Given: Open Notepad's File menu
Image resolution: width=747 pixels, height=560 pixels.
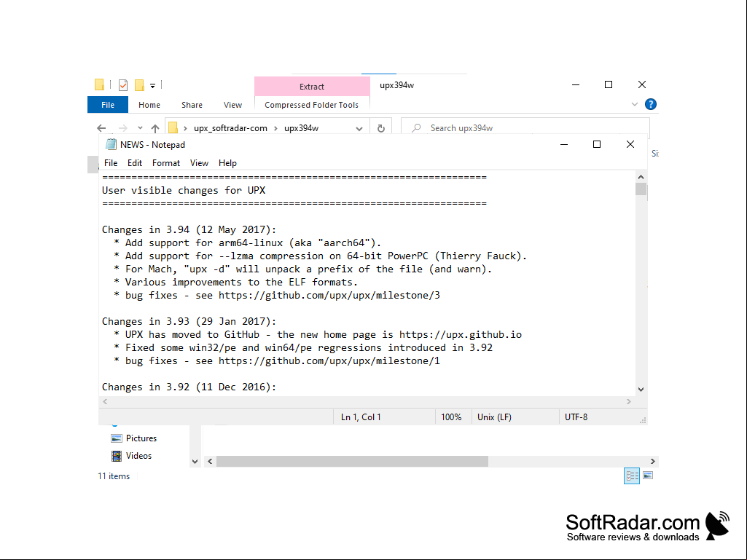Looking at the screenshot, I should click(111, 163).
